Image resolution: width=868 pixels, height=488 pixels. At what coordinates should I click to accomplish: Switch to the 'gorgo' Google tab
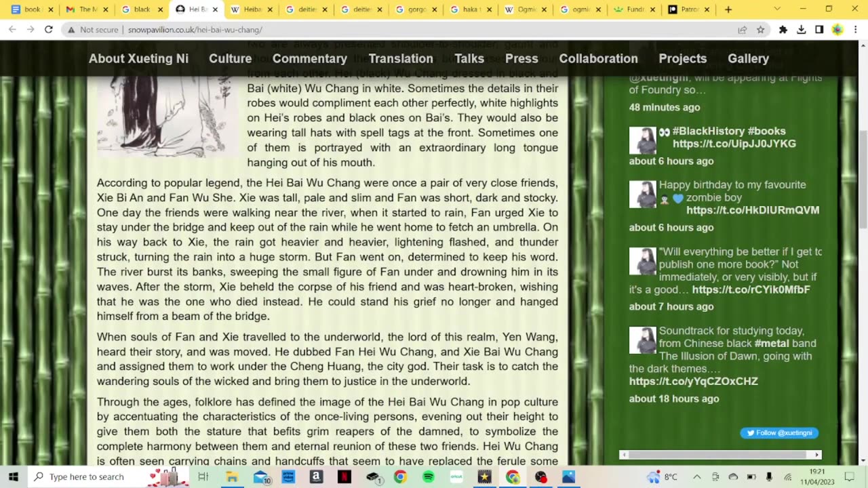click(x=417, y=9)
